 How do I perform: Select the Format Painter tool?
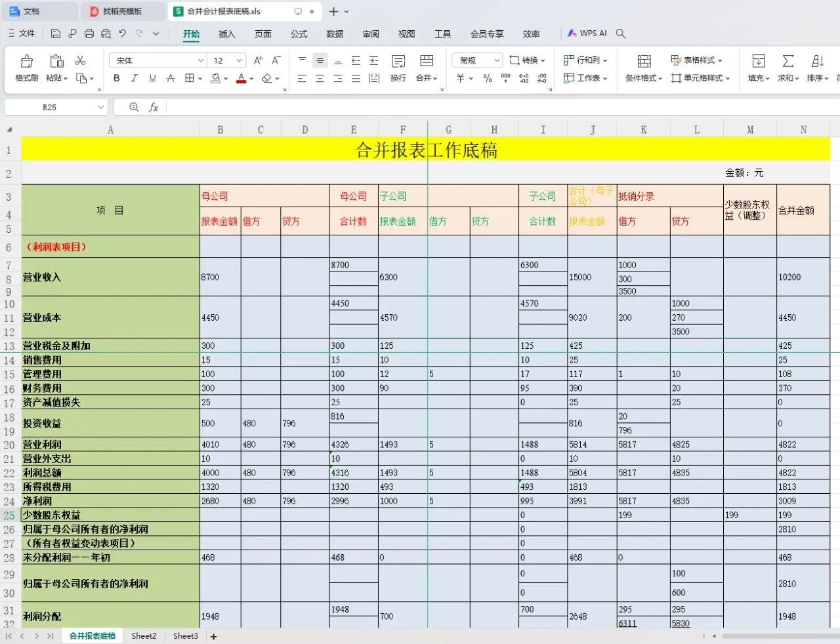[27, 68]
